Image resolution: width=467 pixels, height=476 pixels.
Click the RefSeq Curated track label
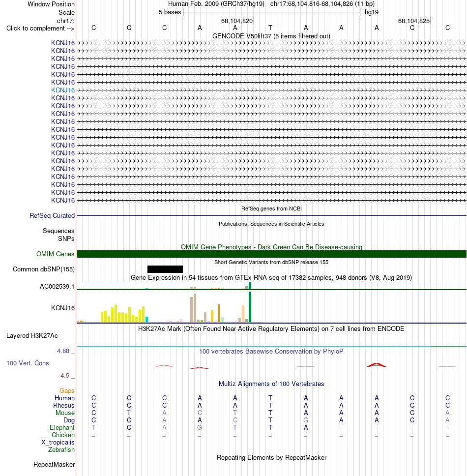tap(52, 215)
